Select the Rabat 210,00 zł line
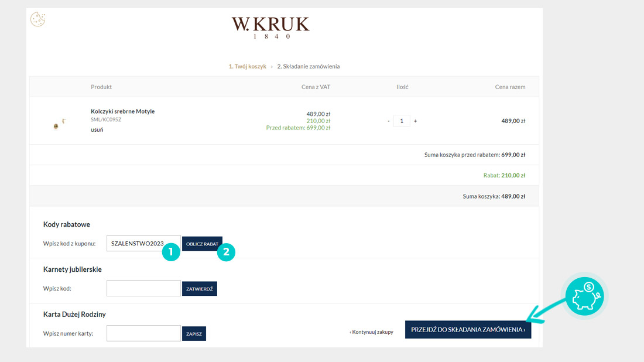 click(504, 176)
